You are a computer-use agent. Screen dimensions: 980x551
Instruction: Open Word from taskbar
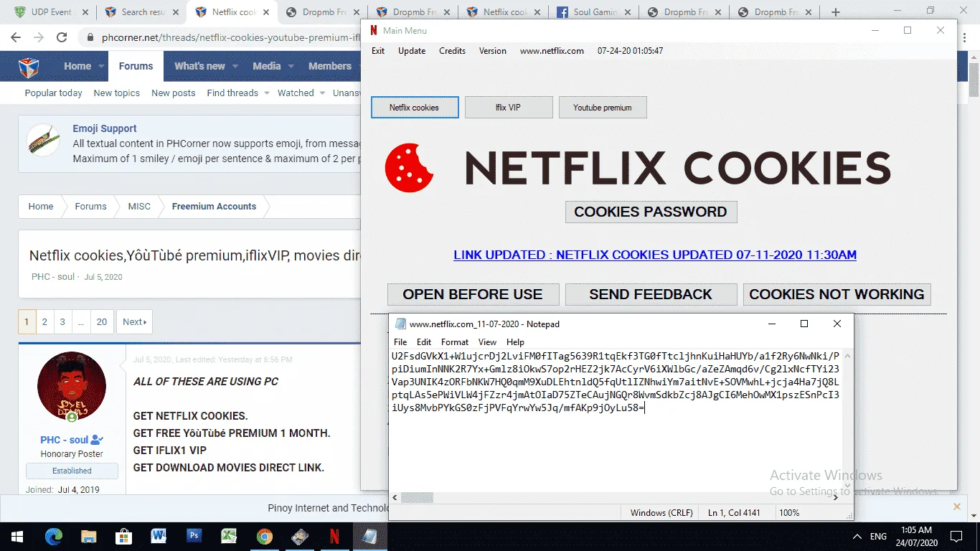[x=159, y=536]
